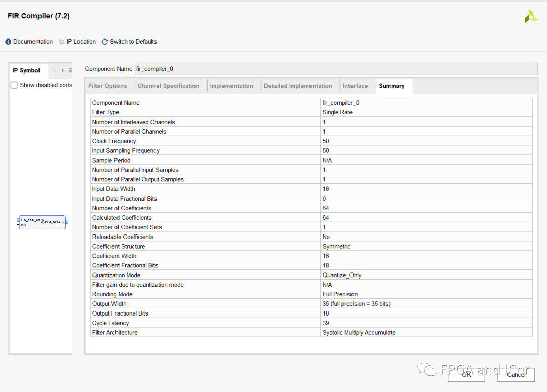The width and height of the screenshot is (547, 392).
Task: Select the Input Data Width label
Action: (113, 189)
